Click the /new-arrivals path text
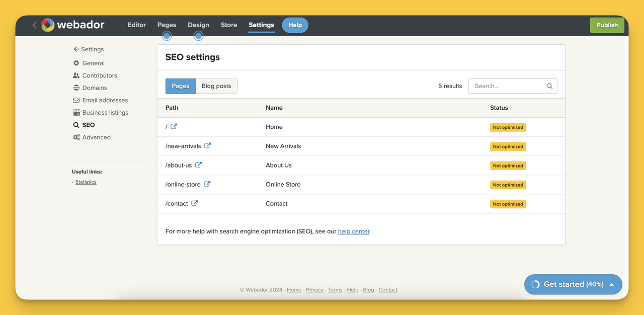Viewport: 644px width, 315px height. 183,146
